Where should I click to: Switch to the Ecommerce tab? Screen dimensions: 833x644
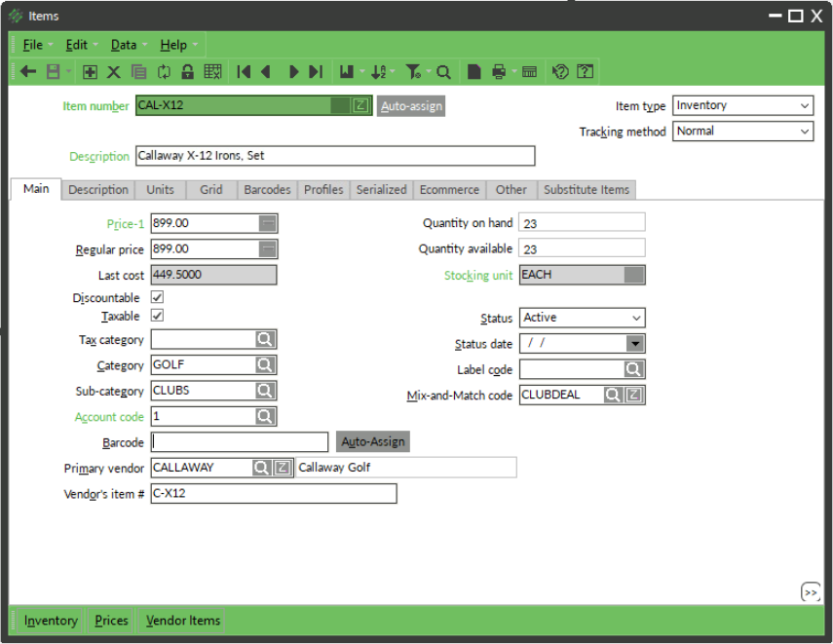pos(449,190)
